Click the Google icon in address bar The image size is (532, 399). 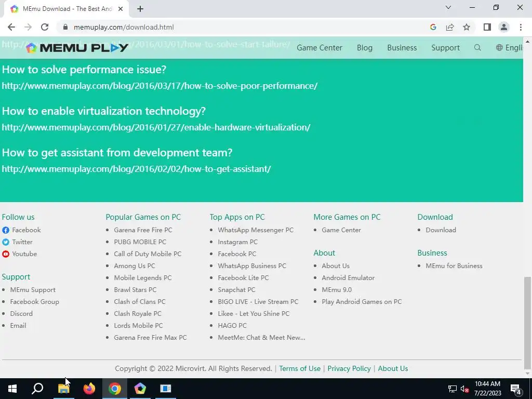tap(433, 27)
